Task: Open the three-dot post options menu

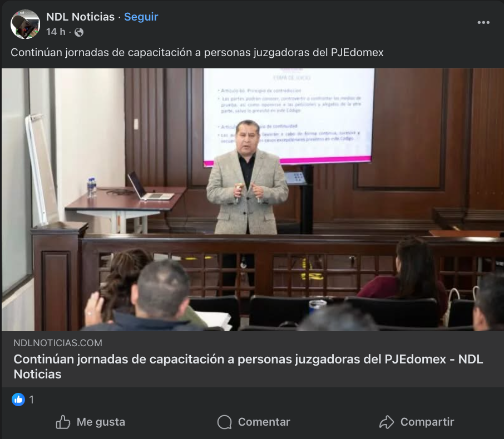Action: (483, 22)
